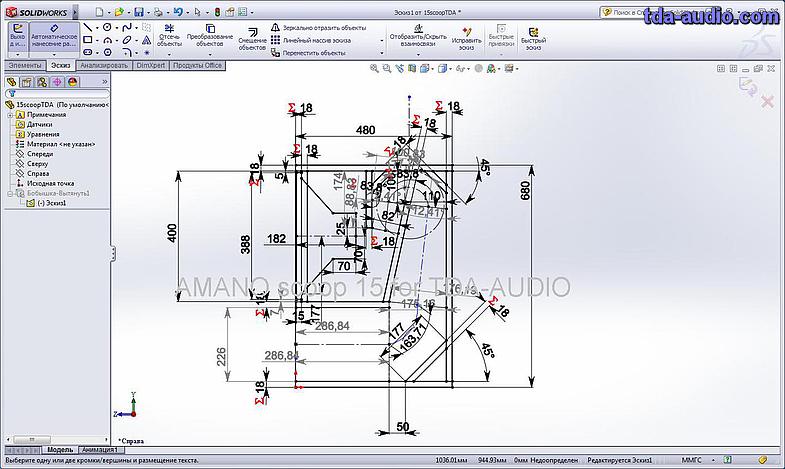Click the feature tree filter field

[57, 94]
